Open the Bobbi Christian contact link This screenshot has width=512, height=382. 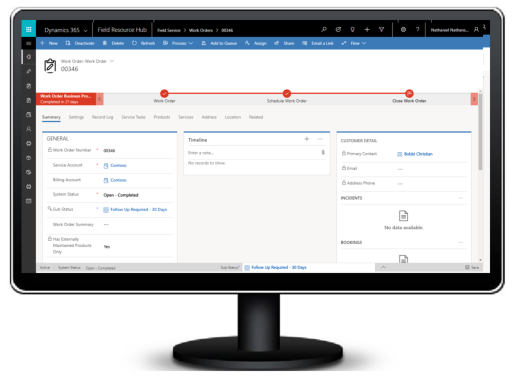click(418, 154)
